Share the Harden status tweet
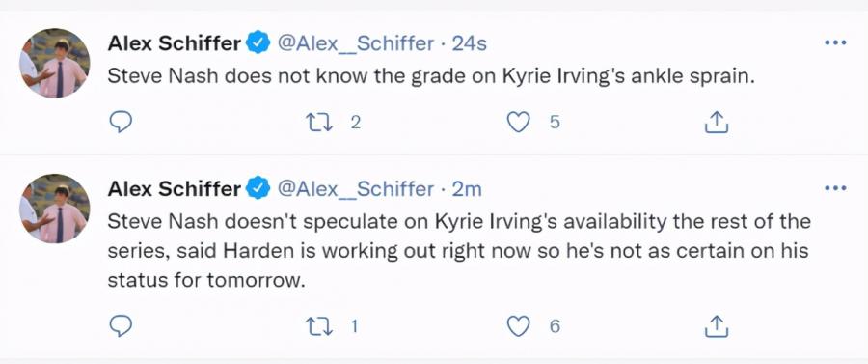 point(717,325)
